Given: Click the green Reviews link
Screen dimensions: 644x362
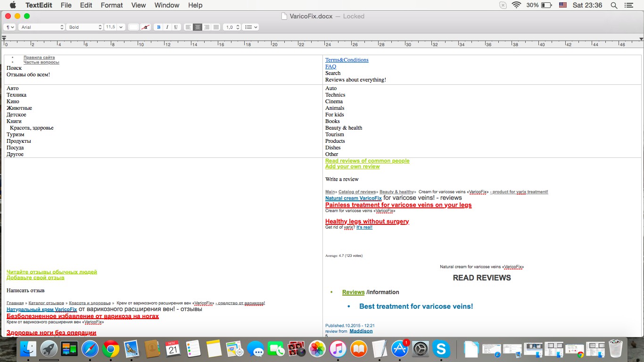Looking at the screenshot, I should [x=354, y=292].
